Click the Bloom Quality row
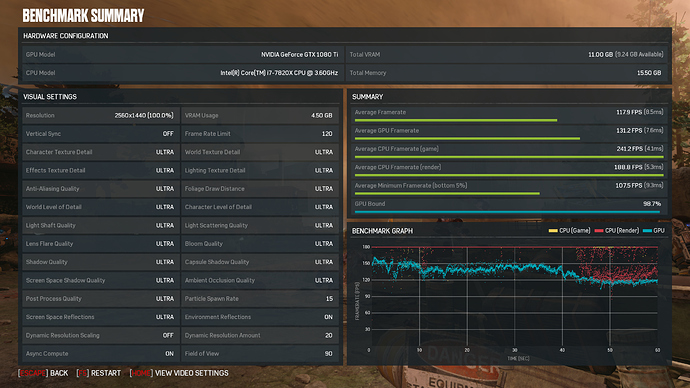 pyautogui.click(x=260, y=244)
